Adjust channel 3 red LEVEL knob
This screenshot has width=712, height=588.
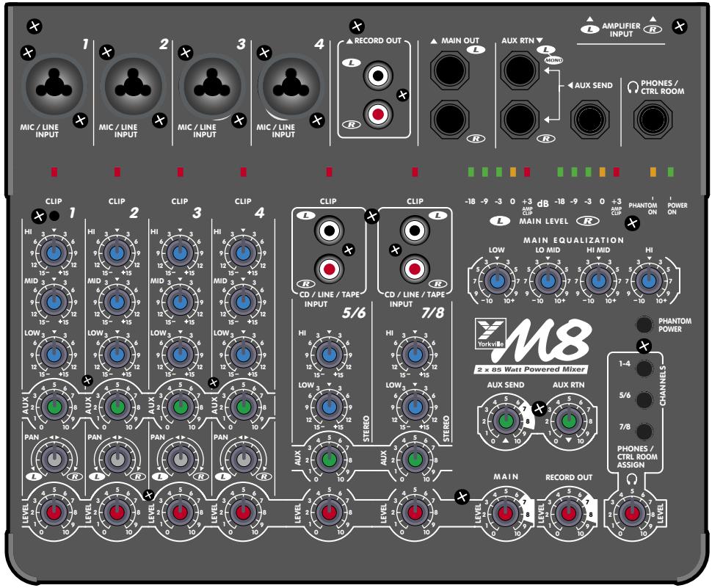pos(181,512)
